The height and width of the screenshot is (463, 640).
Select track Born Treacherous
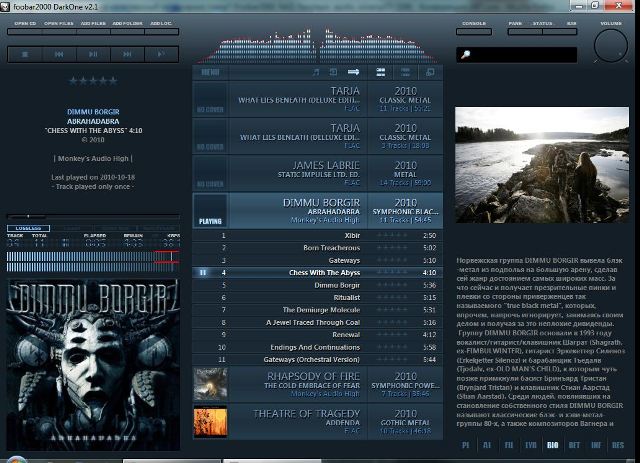(318, 248)
